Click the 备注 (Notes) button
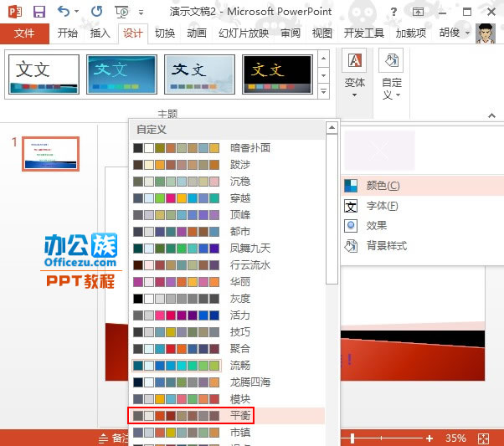 click(x=116, y=438)
